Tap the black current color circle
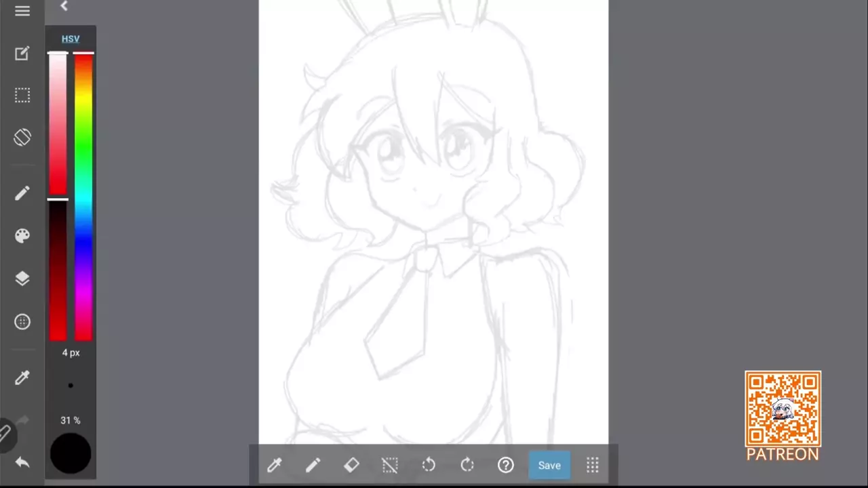The image size is (868, 488). [71, 453]
